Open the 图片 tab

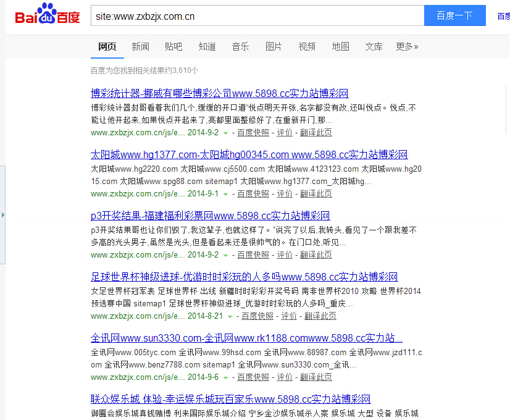[x=274, y=47]
